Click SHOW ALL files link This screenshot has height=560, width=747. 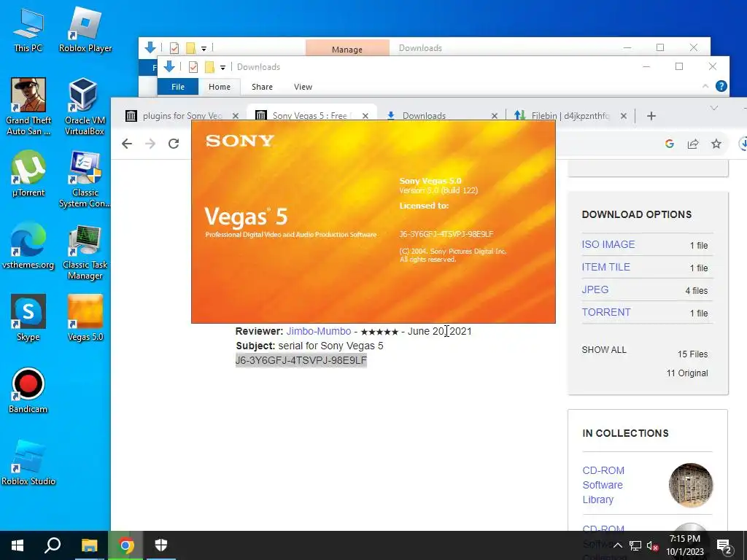coord(603,349)
